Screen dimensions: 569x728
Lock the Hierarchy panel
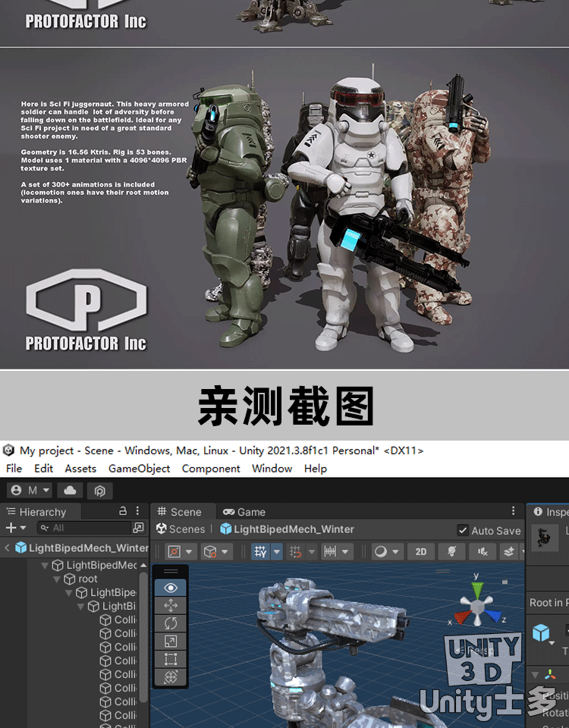[x=123, y=510]
